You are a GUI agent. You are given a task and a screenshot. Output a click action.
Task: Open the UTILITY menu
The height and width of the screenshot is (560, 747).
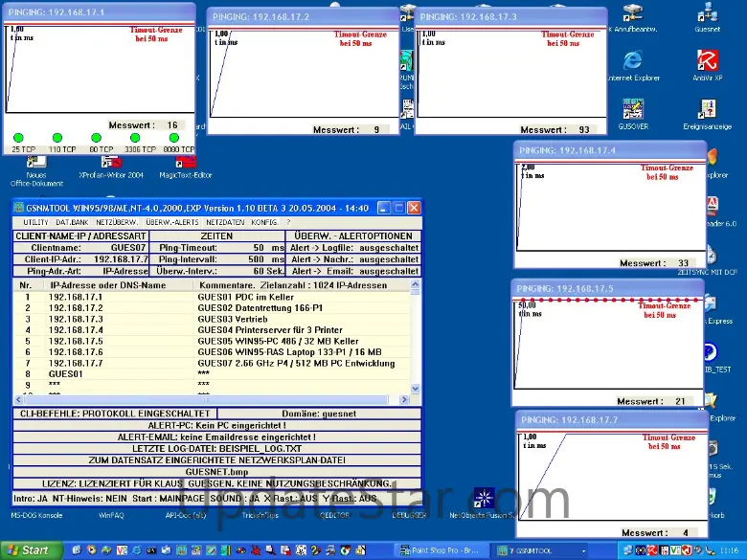point(35,222)
